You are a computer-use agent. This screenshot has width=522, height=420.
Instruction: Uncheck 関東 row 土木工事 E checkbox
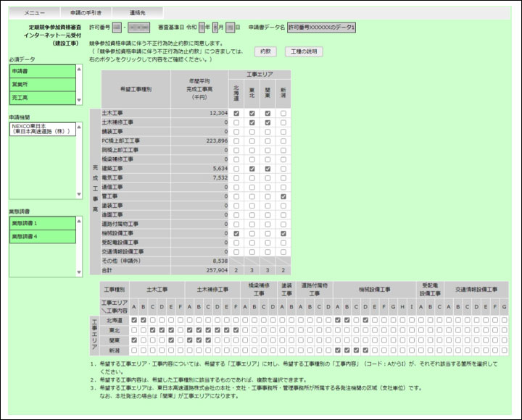point(171,340)
